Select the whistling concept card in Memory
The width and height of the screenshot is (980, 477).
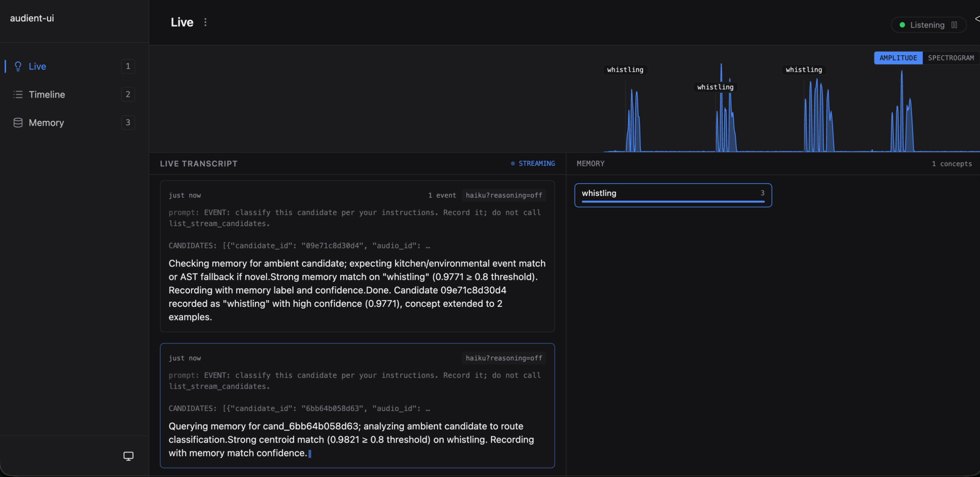pyautogui.click(x=673, y=195)
